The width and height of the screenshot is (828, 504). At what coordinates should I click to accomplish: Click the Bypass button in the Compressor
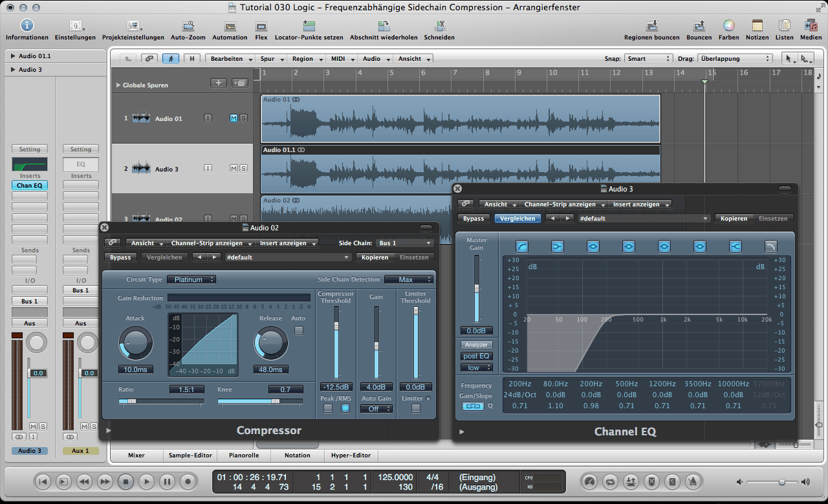pos(120,257)
